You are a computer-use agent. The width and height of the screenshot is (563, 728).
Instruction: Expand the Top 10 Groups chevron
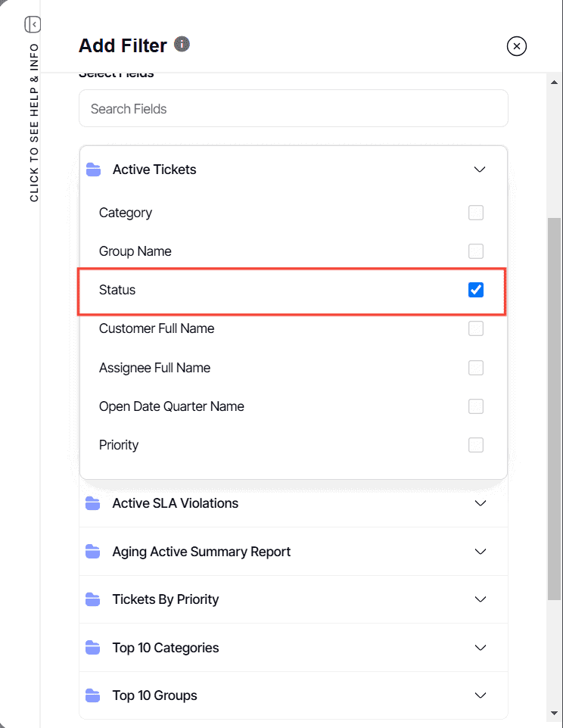point(480,695)
